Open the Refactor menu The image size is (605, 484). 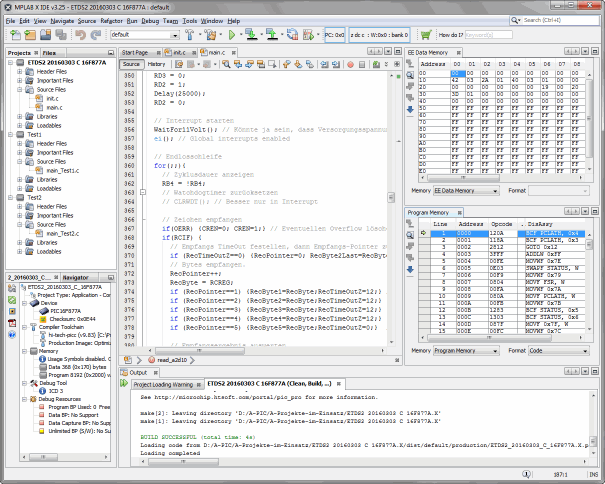(x=112, y=21)
